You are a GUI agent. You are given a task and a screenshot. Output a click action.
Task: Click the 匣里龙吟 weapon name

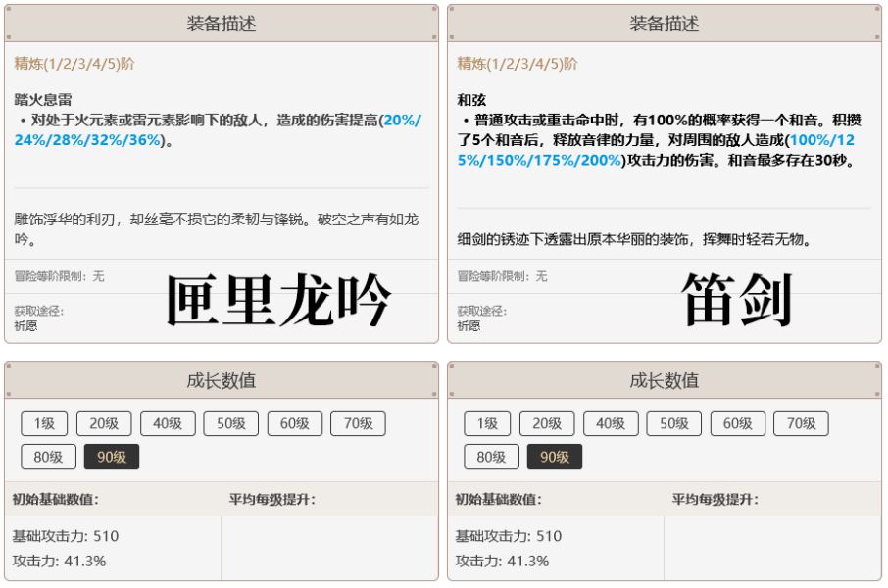pyautogui.click(x=278, y=300)
